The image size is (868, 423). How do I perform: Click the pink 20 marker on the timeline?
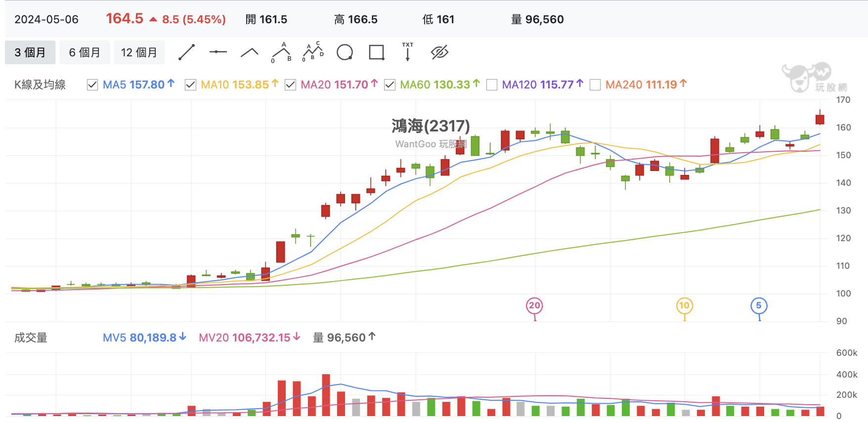pos(534,305)
